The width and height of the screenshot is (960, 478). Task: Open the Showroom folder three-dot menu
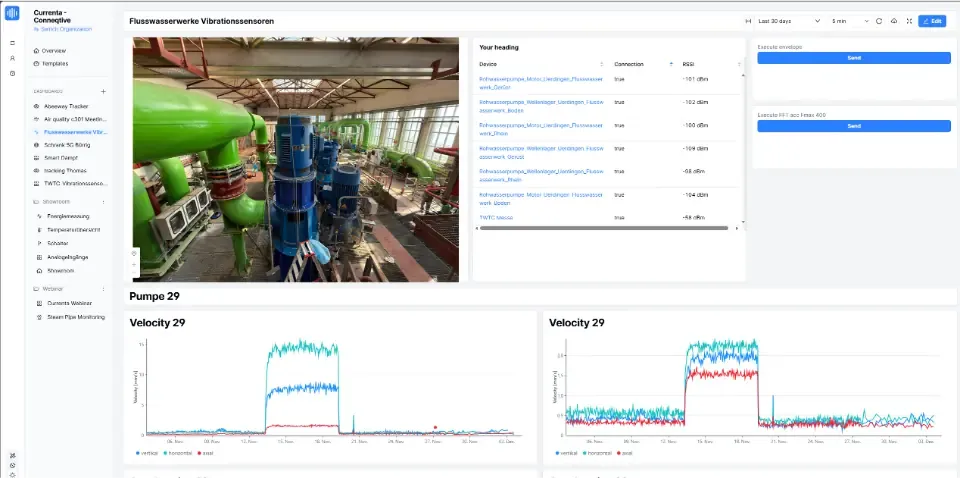(103, 201)
